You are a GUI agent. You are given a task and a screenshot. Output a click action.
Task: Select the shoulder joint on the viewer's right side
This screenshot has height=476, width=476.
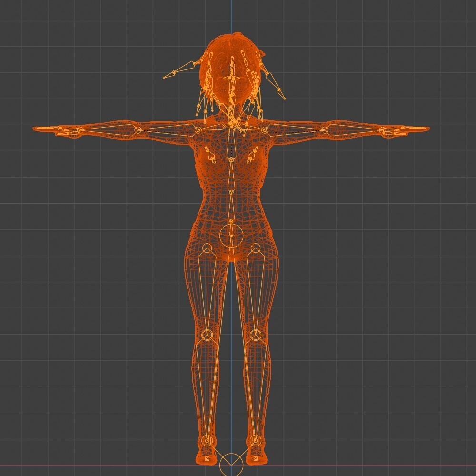point(265,130)
